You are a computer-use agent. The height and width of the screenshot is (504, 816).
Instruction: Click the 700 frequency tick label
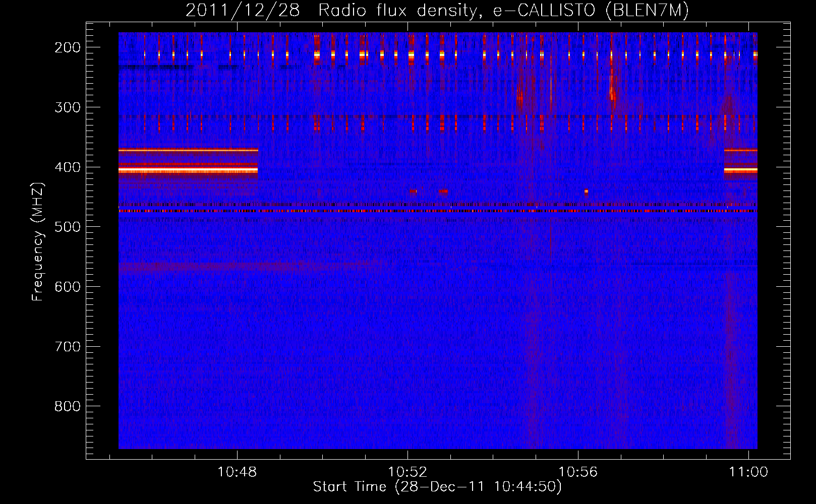[68, 347]
